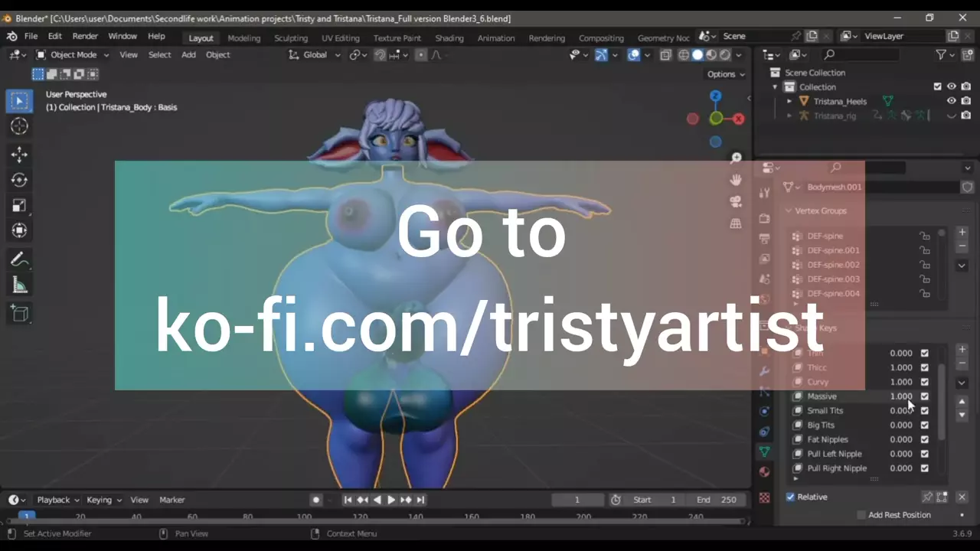This screenshot has height=551, width=980.
Task: Uncheck the Collection exclude checkbox
Action: [x=937, y=86]
